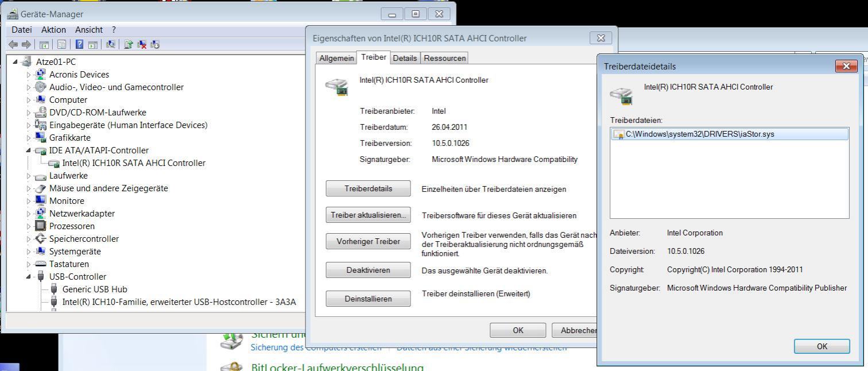Click the disable device icon with down arrow
This screenshot has height=371, width=868.
pyautogui.click(x=154, y=44)
